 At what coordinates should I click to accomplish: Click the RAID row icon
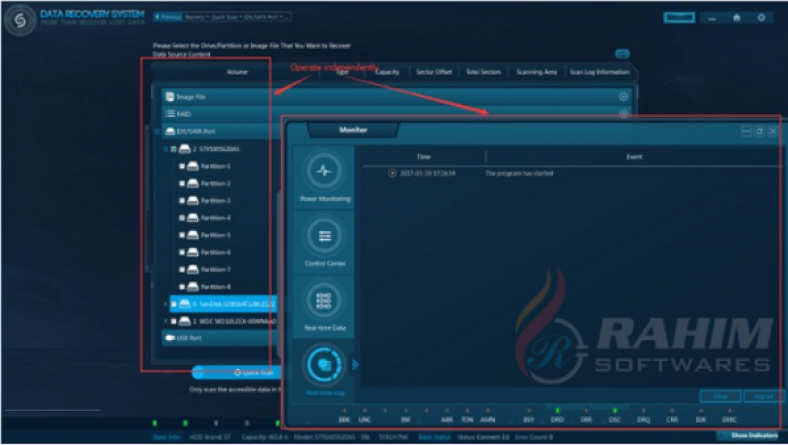[x=170, y=114]
